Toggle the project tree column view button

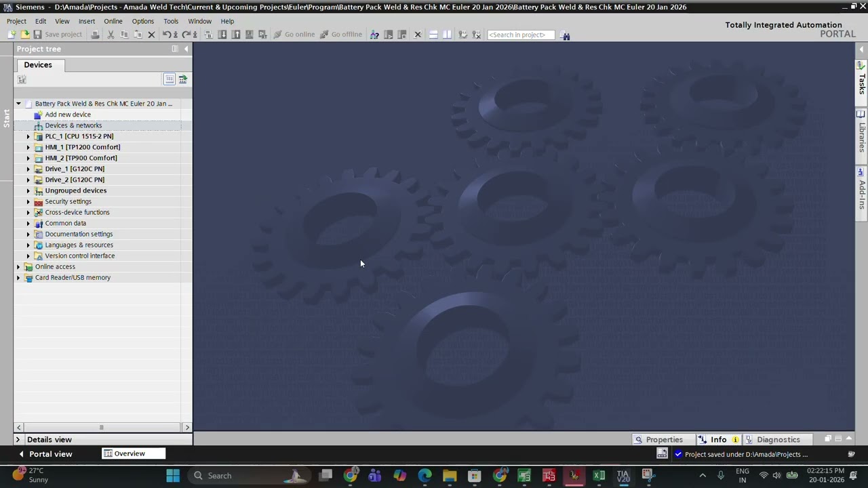pyautogui.click(x=170, y=79)
